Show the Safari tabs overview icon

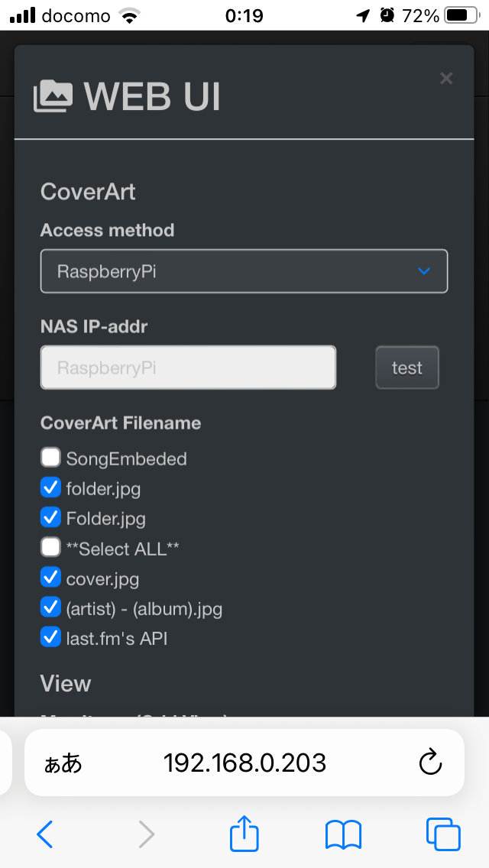[443, 834]
